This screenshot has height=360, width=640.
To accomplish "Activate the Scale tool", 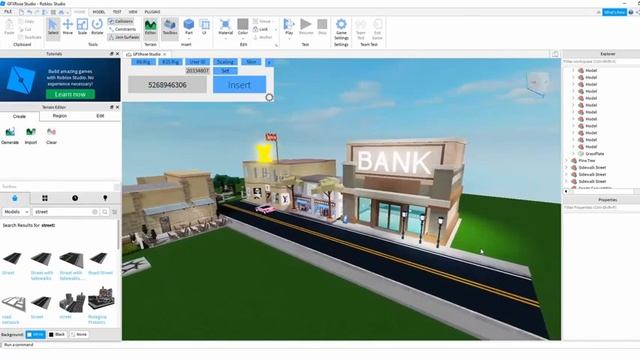I will [x=82, y=27].
